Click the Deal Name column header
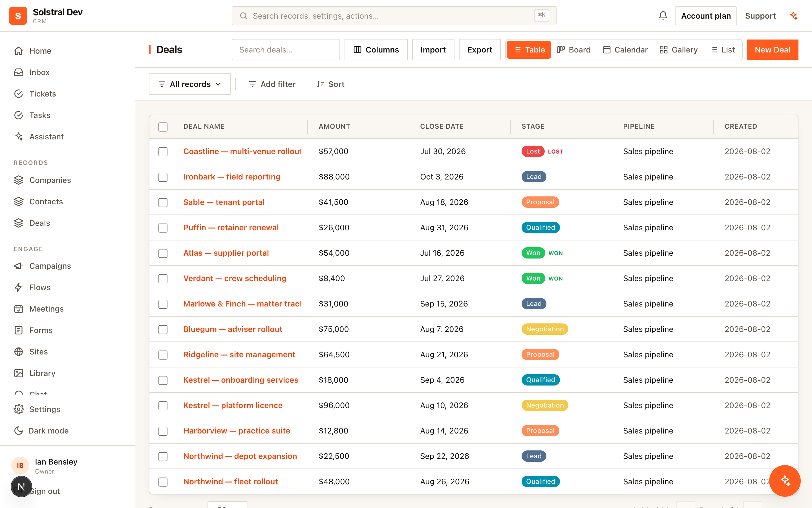The image size is (812, 508). [x=204, y=126]
